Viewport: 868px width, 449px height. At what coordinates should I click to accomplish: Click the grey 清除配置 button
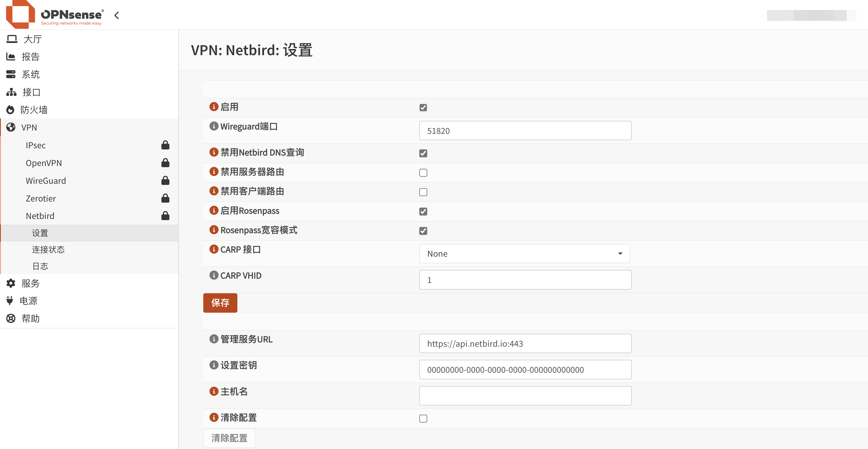(x=229, y=438)
